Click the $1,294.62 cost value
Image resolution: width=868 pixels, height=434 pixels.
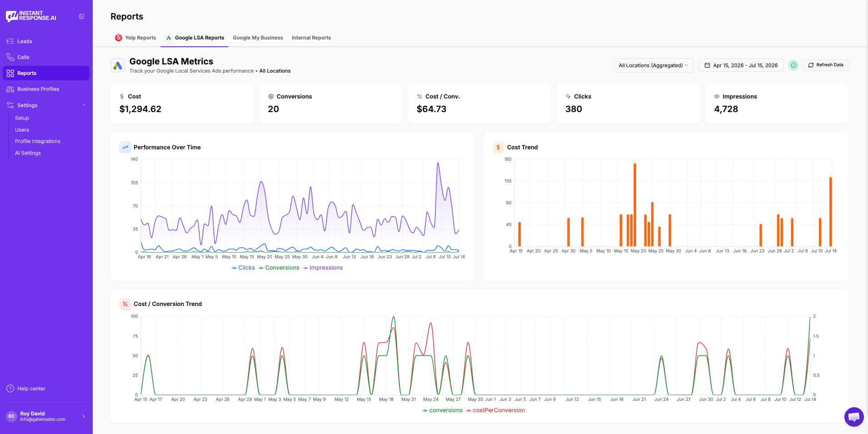tap(140, 109)
